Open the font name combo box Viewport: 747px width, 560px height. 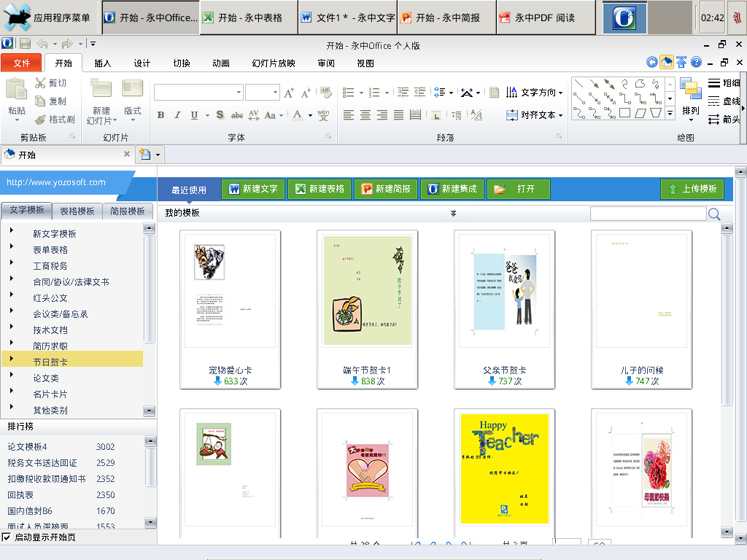(198, 93)
